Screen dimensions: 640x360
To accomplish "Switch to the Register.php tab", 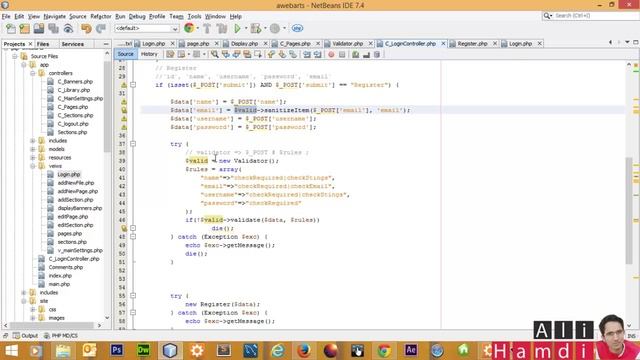I will click(472, 44).
